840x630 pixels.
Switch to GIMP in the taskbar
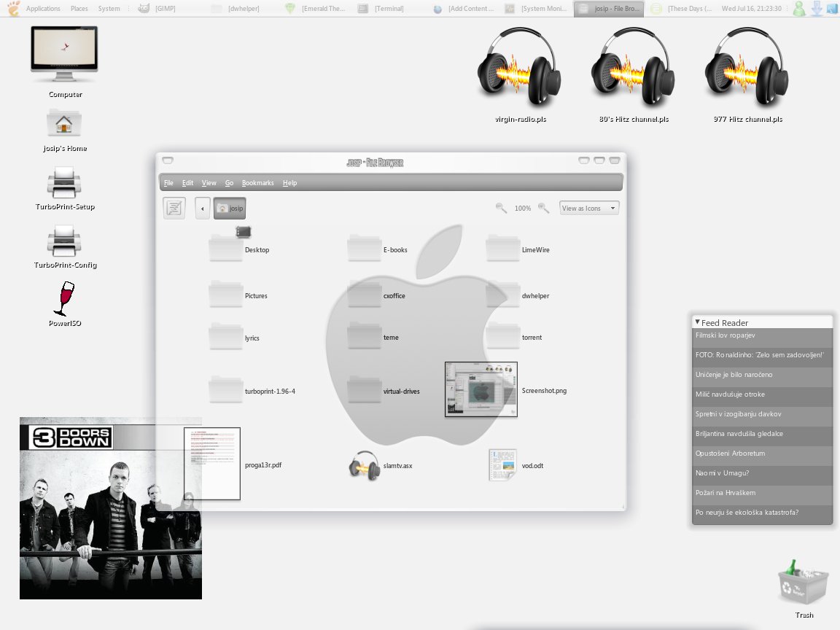(157, 9)
